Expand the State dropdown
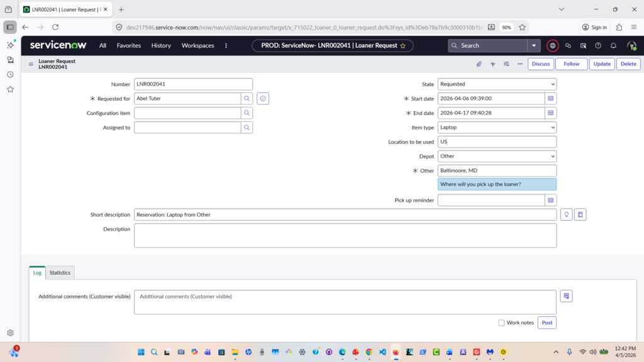Image resolution: width=644 pixels, height=362 pixels. coord(497,84)
